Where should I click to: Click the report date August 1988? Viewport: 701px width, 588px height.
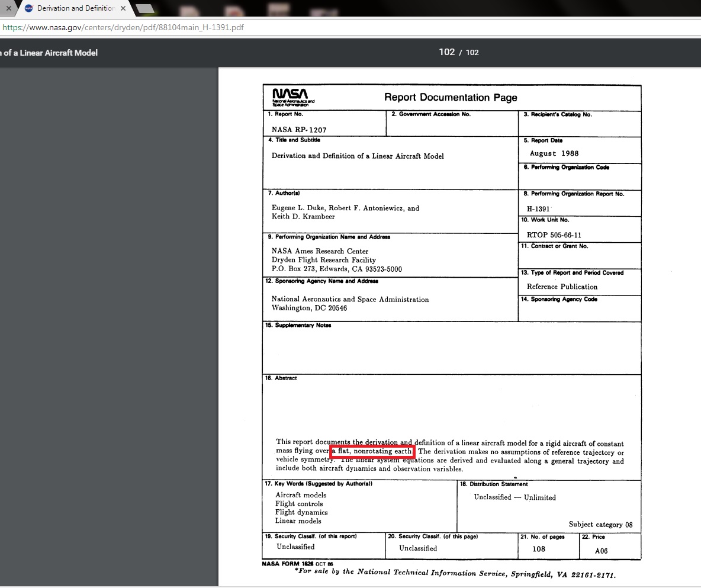tap(554, 153)
